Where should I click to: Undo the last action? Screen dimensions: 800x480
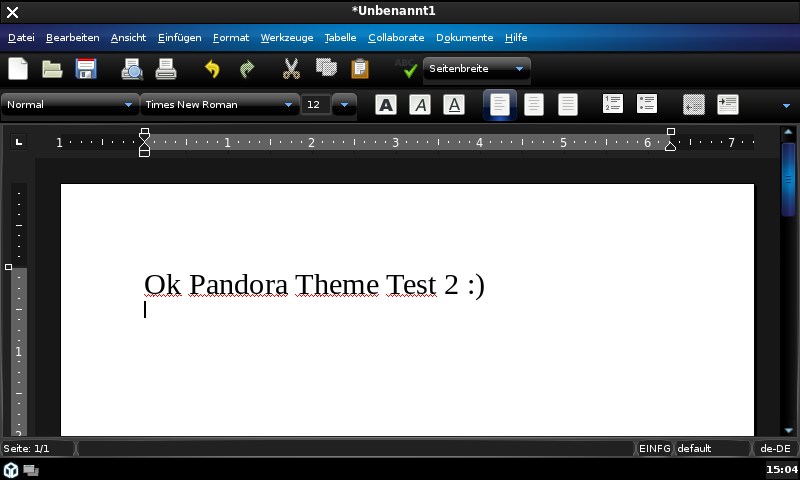212,69
